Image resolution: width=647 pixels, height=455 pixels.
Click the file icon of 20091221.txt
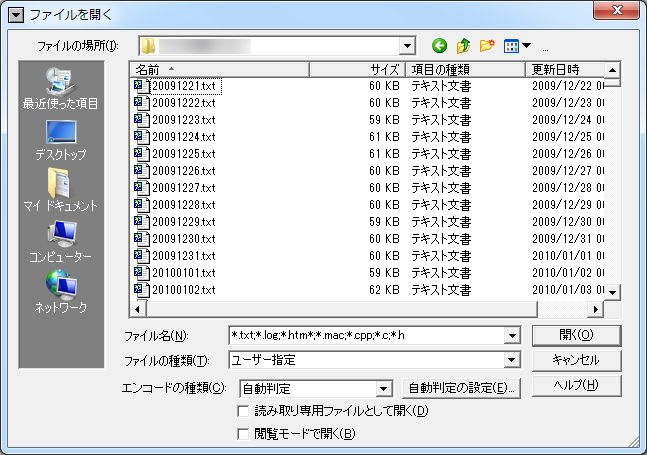[142, 86]
